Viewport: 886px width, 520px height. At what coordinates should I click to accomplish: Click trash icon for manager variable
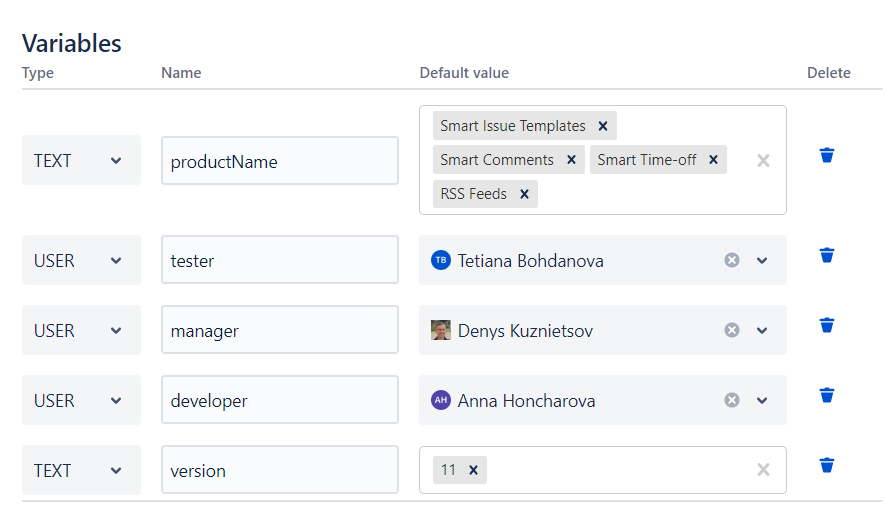pos(826,325)
